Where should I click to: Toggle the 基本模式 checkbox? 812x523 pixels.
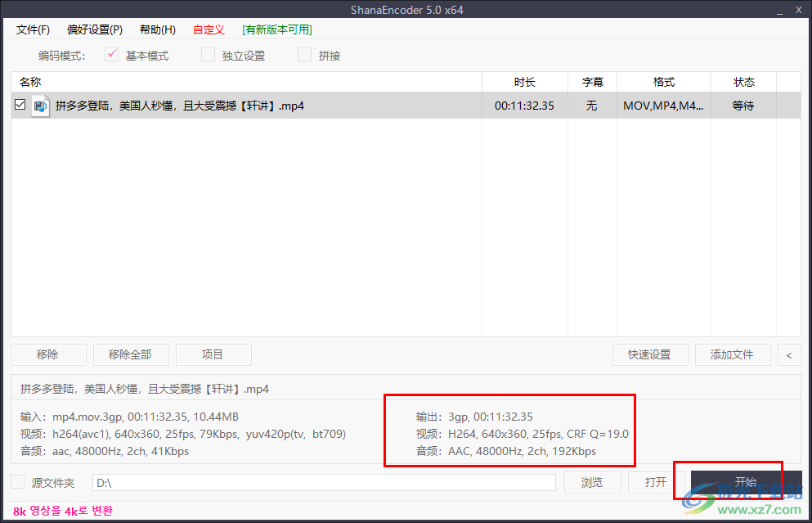click(x=111, y=54)
